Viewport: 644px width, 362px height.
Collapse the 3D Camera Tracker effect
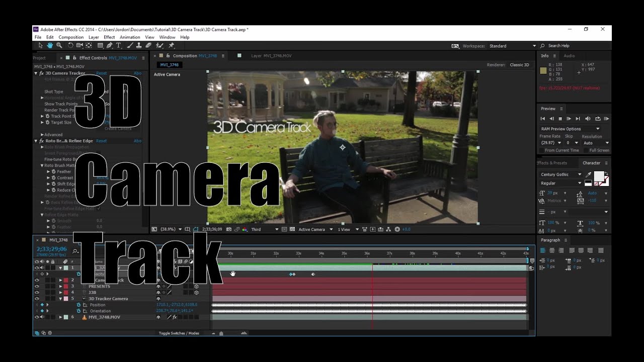pyautogui.click(x=36, y=73)
